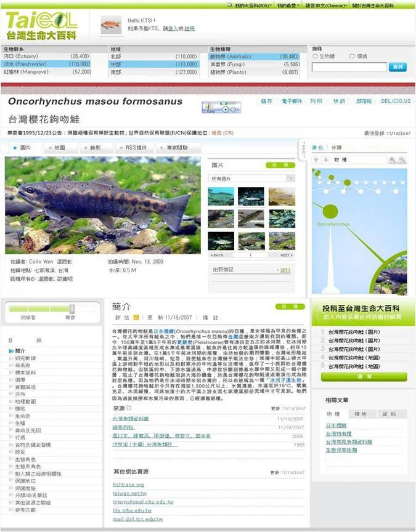Click the double-arrow marker beside 簡介
Screen dimensions: 416x532
[11, 351]
